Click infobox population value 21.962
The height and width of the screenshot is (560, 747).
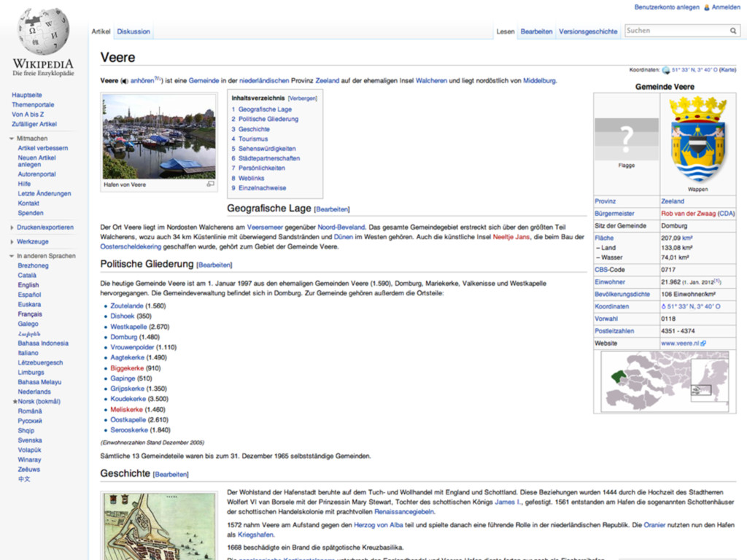click(x=671, y=282)
